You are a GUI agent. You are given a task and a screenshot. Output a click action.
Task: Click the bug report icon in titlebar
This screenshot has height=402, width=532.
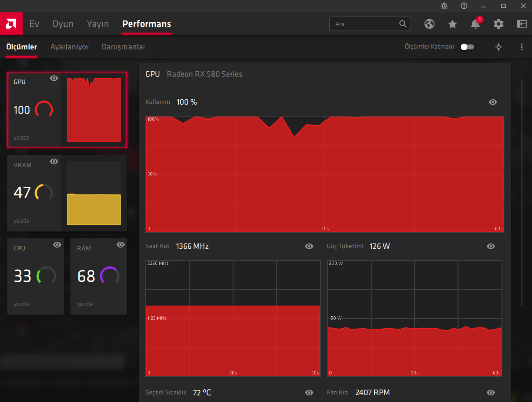coord(444,6)
